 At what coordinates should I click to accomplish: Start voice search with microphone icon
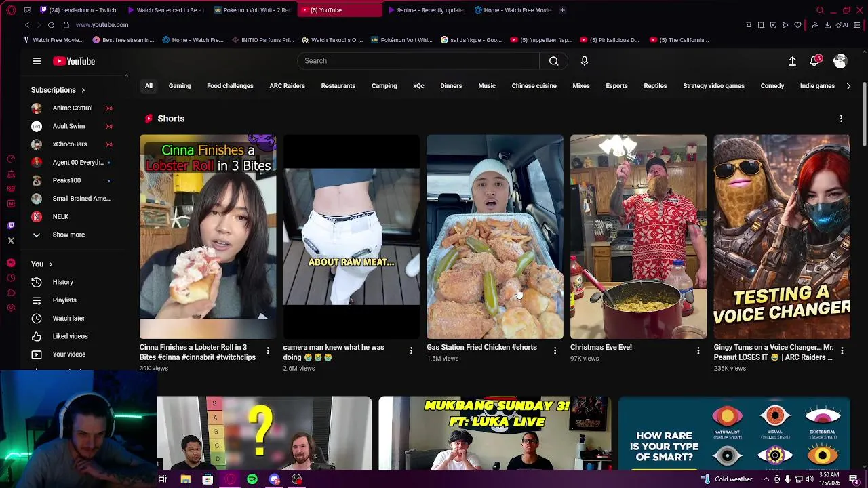pyautogui.click(x=585, y=61)
